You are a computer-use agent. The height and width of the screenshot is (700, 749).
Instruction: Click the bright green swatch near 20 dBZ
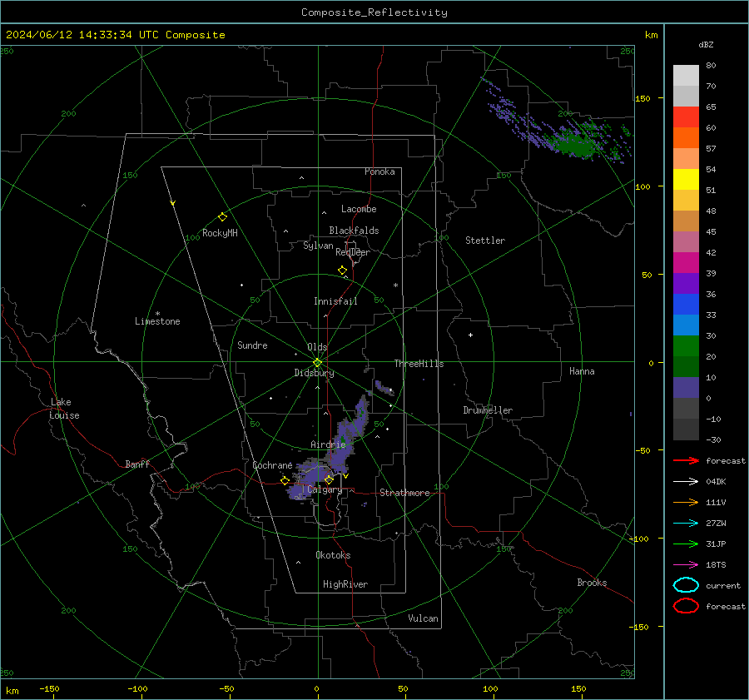pyautogui.click(x=686, y=346)
